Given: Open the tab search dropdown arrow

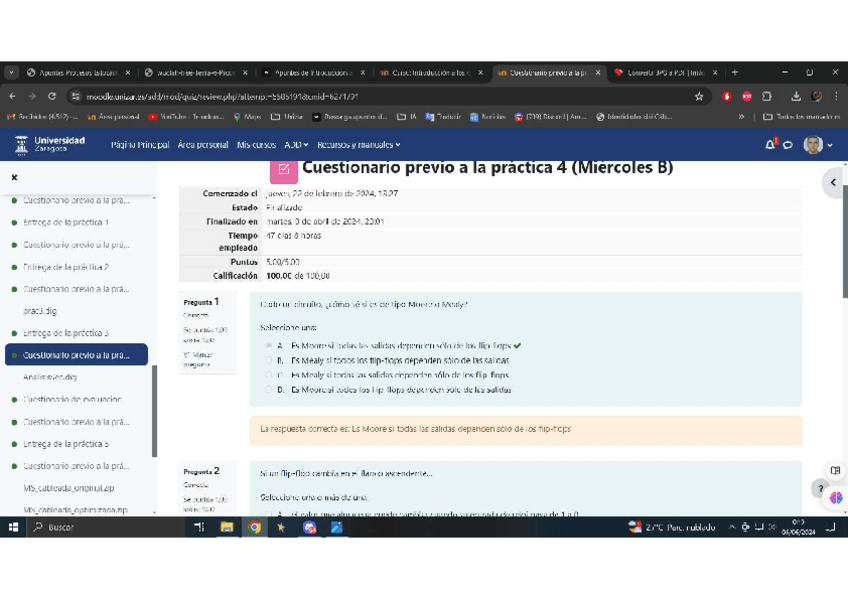Looking at the screenshot, I should pos(11,72).
